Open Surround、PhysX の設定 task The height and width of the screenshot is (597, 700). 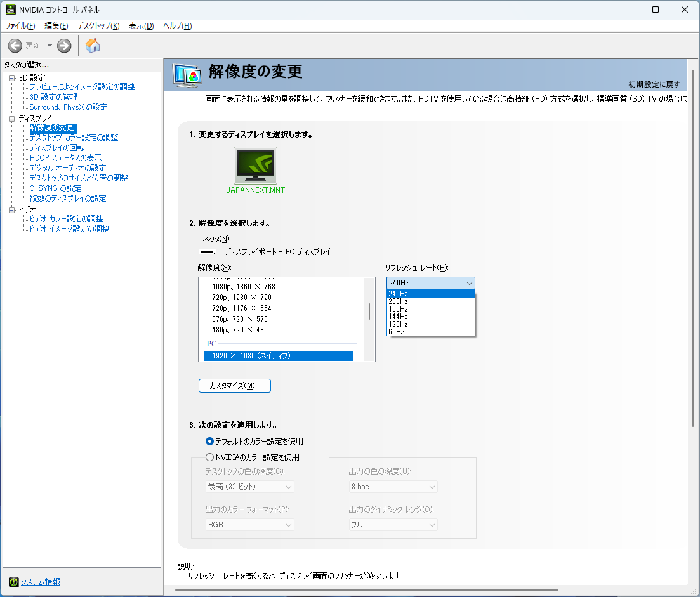click(x=69, y=107)
